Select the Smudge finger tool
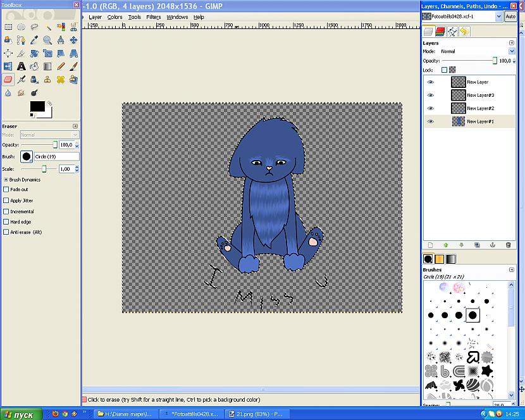 [21, 93]
